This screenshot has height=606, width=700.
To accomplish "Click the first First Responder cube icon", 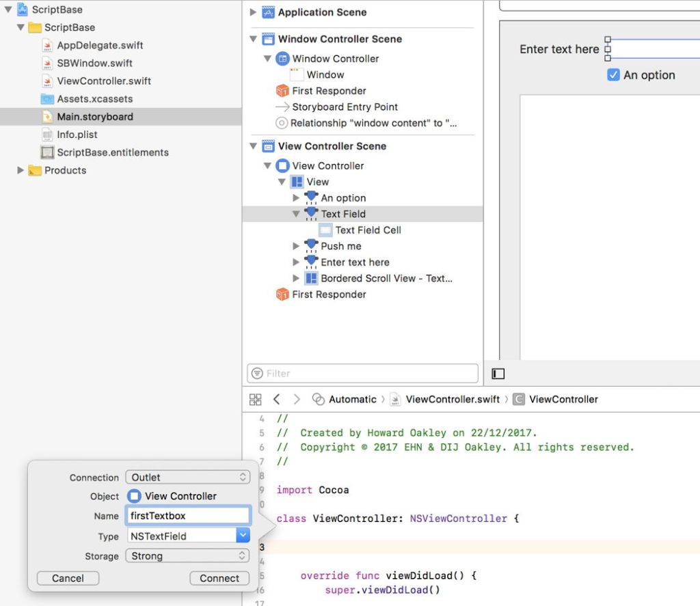I will pyautogui.click(x=282, y=91).
